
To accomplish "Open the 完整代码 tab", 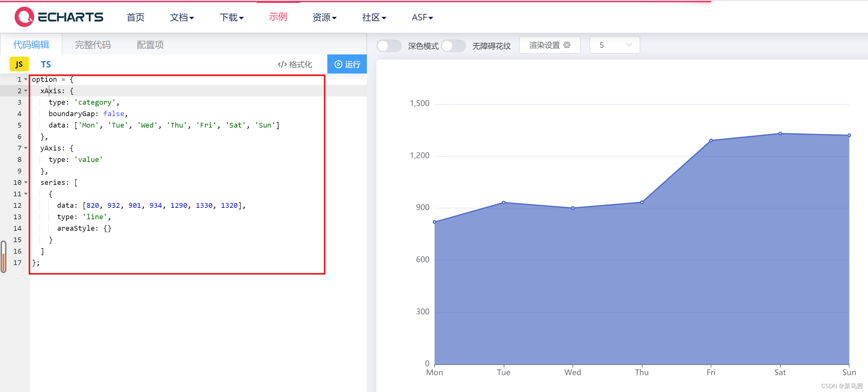I will [93, 45].
